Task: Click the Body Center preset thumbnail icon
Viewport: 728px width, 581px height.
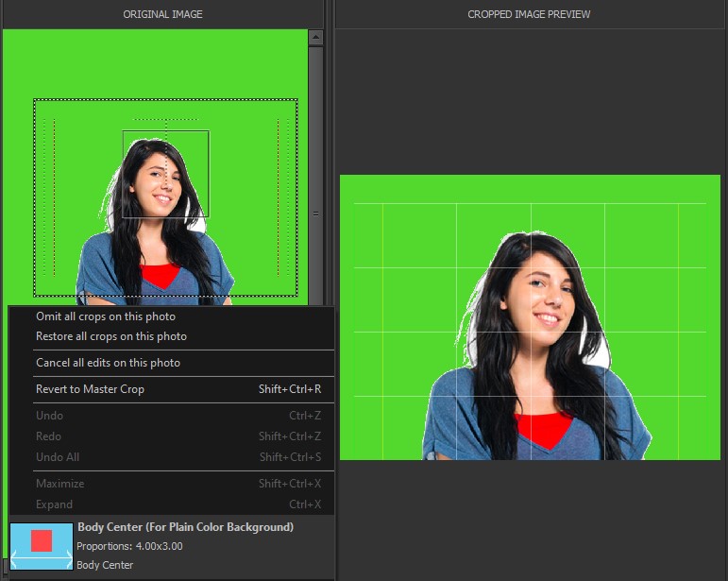Action: [41, 546]
